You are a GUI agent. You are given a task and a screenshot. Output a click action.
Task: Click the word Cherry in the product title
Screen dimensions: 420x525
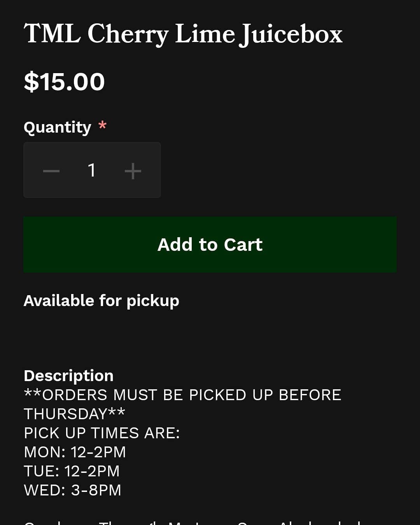click(x=128, y=34)
